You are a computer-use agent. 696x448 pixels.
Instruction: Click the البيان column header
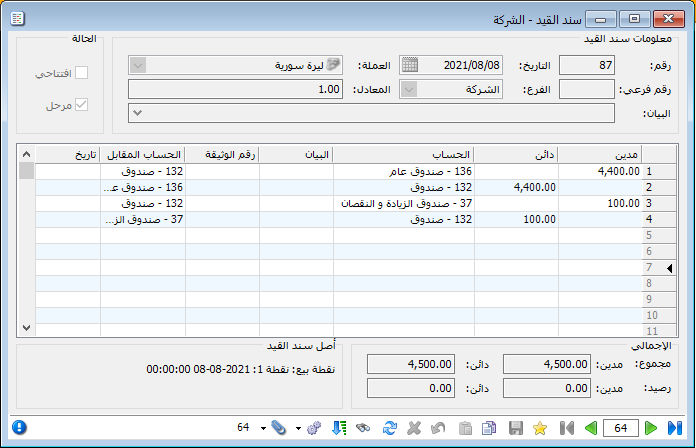(296, 155)
